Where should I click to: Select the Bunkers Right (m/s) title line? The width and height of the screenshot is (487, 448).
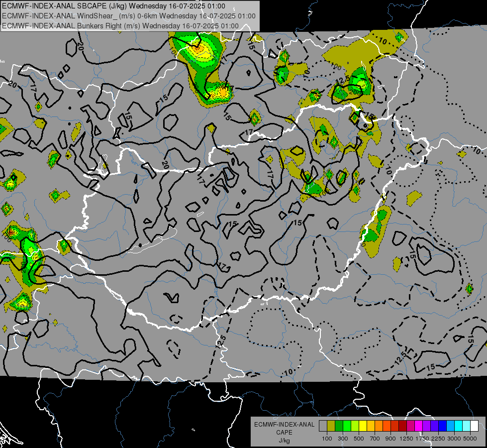[120, 26]
